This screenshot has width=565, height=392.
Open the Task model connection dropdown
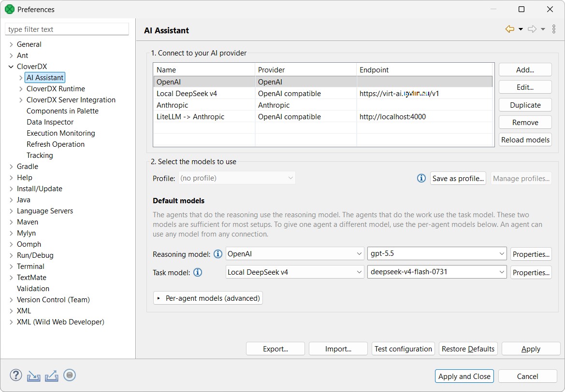point(295,272)
